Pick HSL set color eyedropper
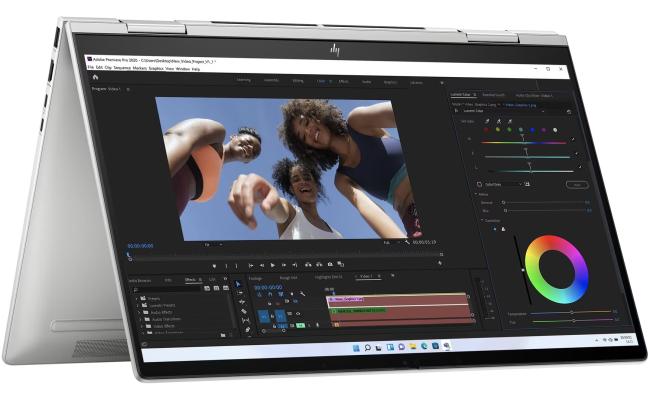This screenshot has height=400, width=650. pos(488,121)
